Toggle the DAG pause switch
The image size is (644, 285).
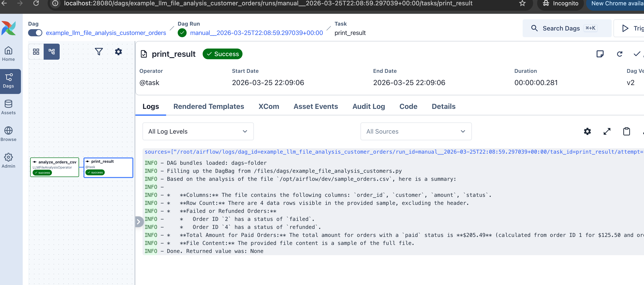coord(35,33)
